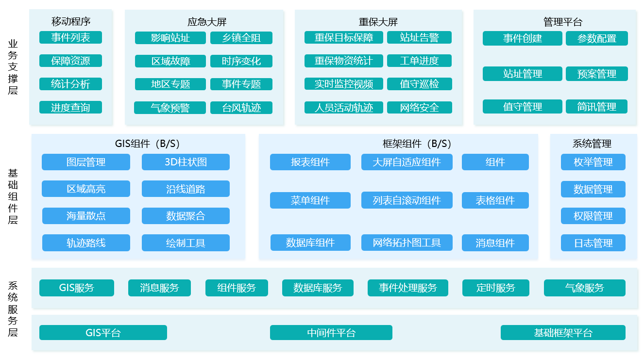Select the 中间件平台 block
This screenshot has width=644, height=358.
click(x=331, y=333)
